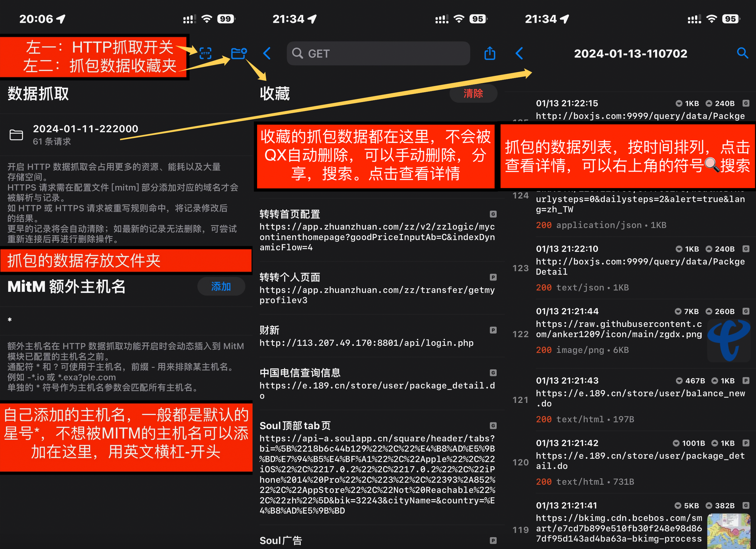The width and height of the screenshot is (756, 549).
Task: Tap the G badge on Soul顶部tab页
Action: pos(493,426)
